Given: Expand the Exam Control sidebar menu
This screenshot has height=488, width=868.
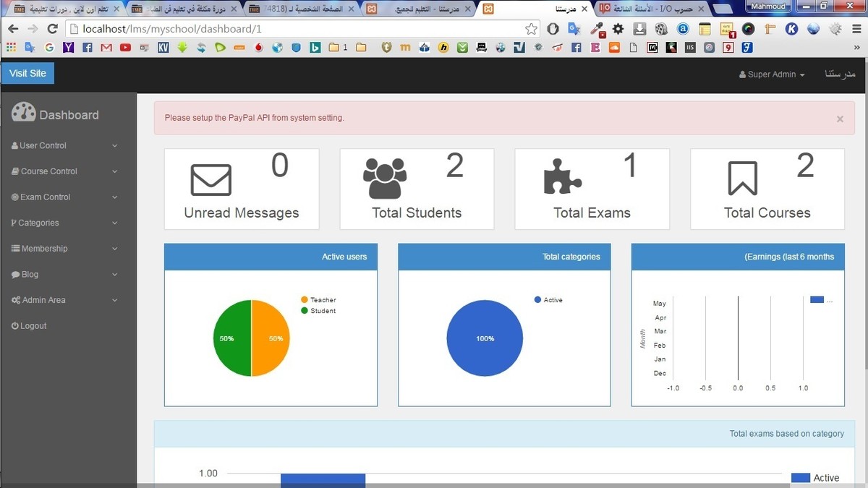Looking at the screenshot, I should [x=64, y=197].
